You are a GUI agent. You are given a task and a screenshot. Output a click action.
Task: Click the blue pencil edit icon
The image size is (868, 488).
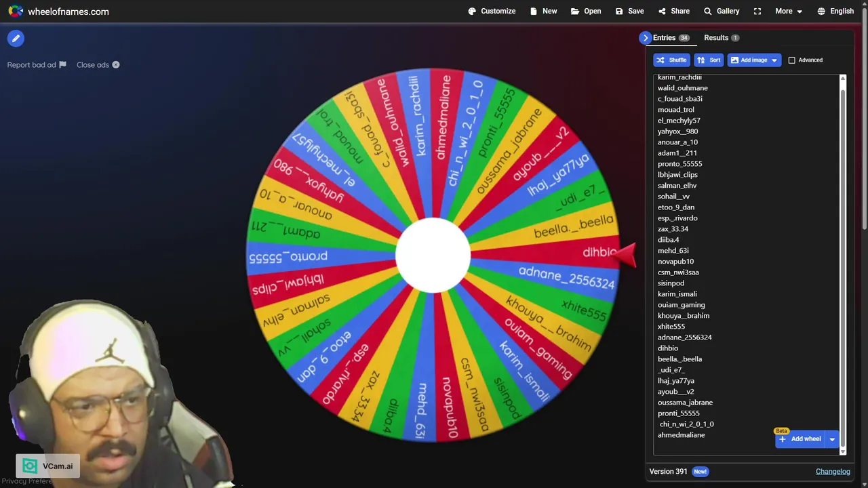click(16, 39)
